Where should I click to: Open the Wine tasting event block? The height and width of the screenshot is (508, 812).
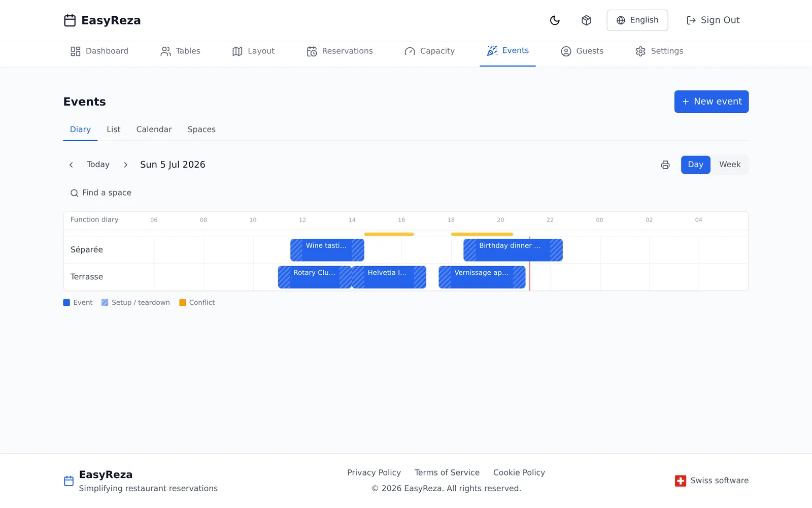(327, 250)
